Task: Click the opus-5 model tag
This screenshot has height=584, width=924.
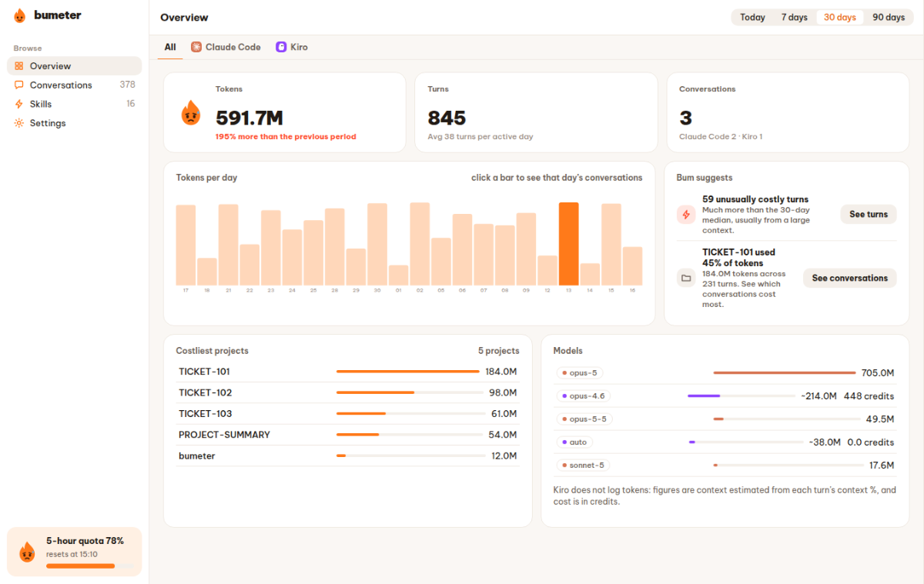Action: tap(579, 373)
